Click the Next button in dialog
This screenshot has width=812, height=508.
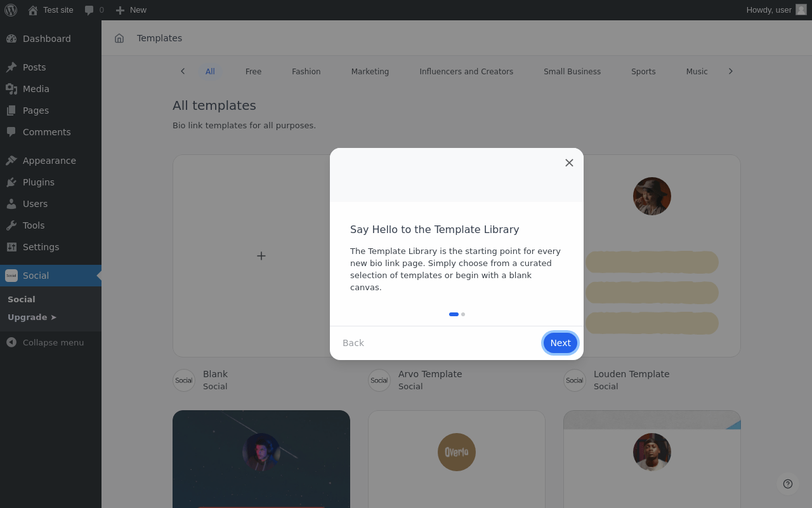560,343
